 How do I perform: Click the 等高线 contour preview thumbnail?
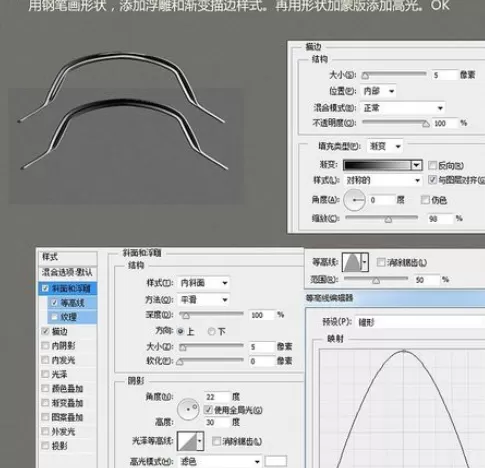pos(352,262)
